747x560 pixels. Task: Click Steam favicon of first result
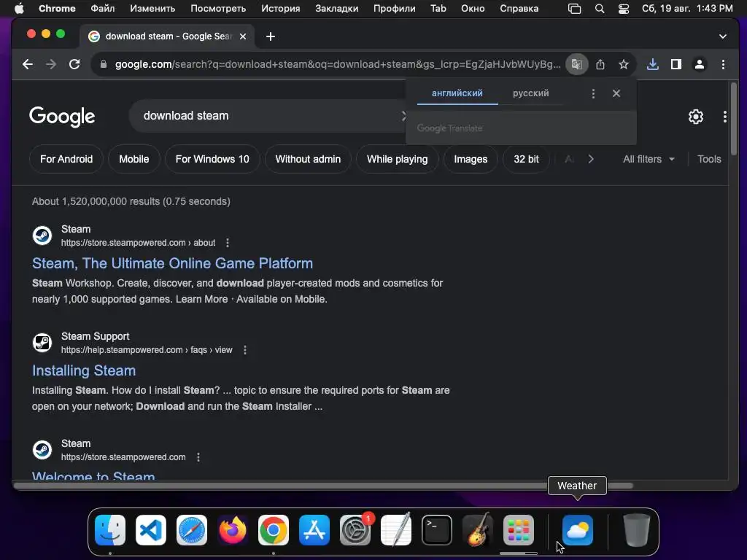point(42,236)
